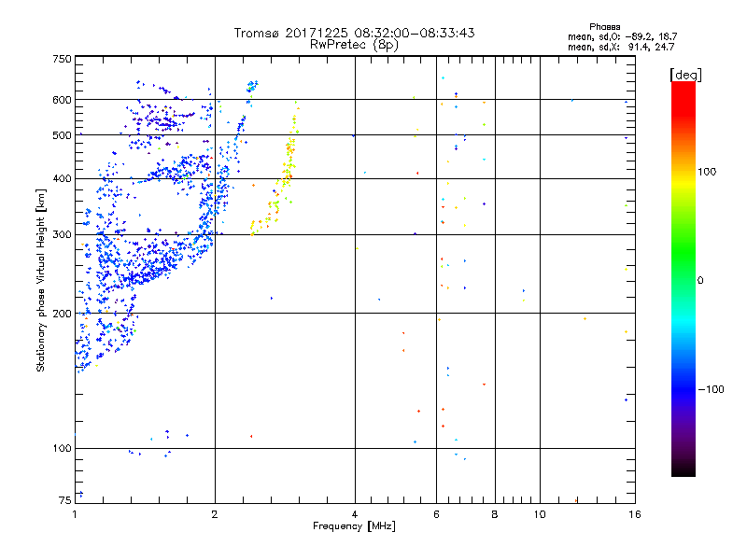Click the colorbar tick label '-100'
Screen dimensions: 747x560
711,389
